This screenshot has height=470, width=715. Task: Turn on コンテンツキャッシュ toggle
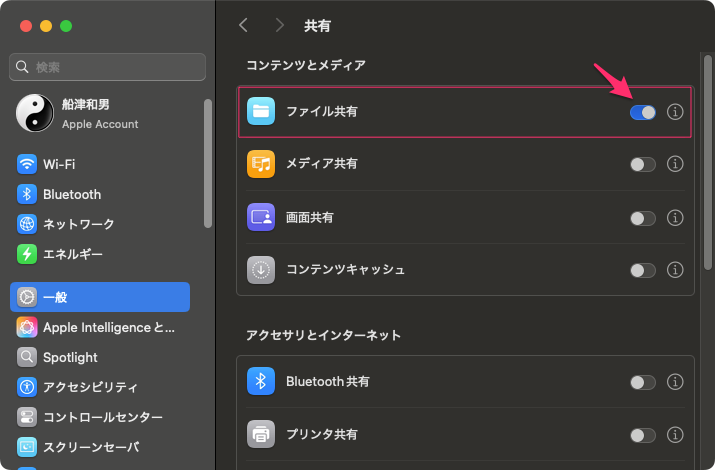tap(642, 270)
